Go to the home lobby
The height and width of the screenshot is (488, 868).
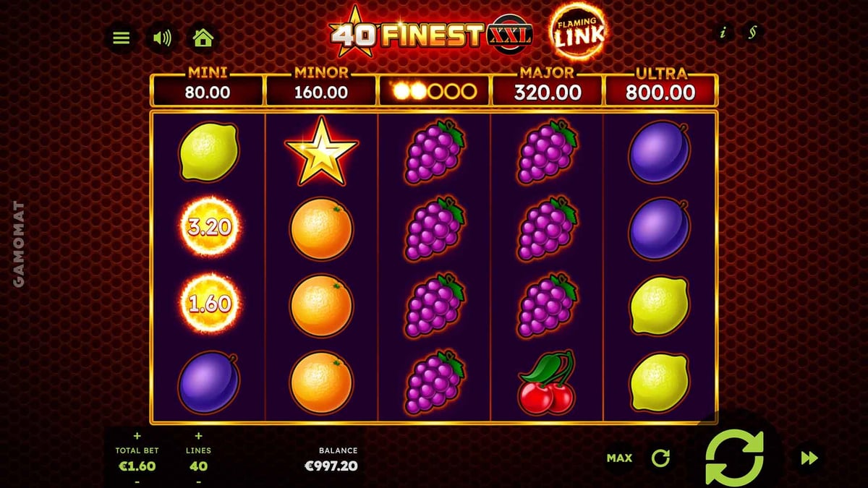click(x=203, y=38)
